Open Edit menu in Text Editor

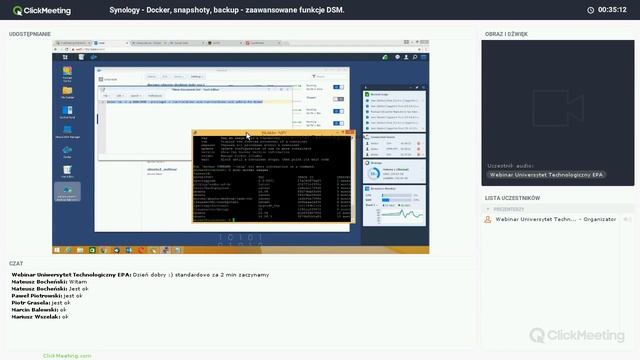tap(119, 96)
